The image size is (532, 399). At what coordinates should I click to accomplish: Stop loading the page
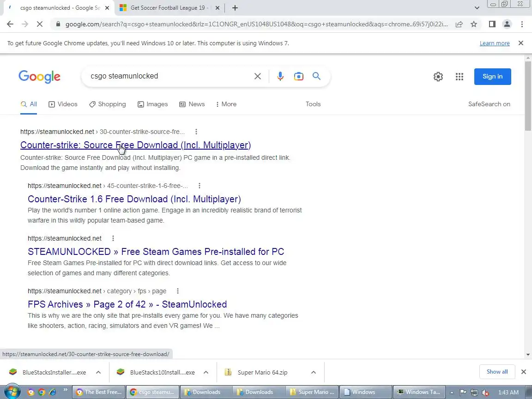coord(39,24)
